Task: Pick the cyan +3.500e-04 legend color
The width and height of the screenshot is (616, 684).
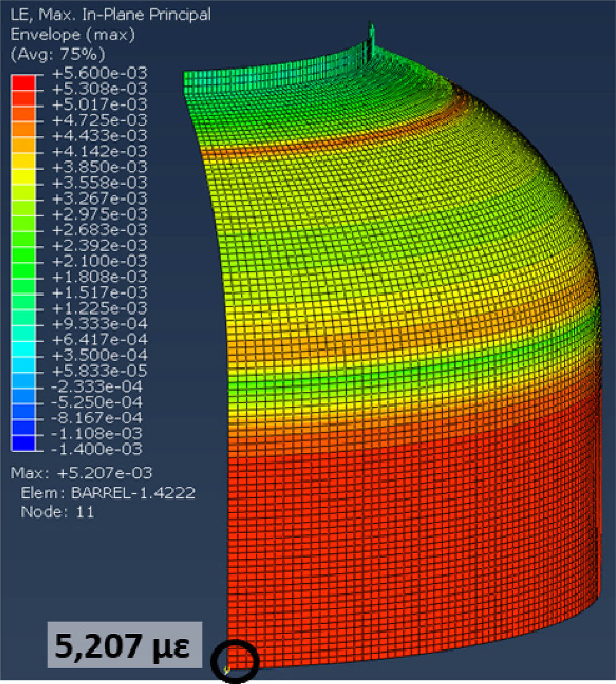Action: coord(23,349)
